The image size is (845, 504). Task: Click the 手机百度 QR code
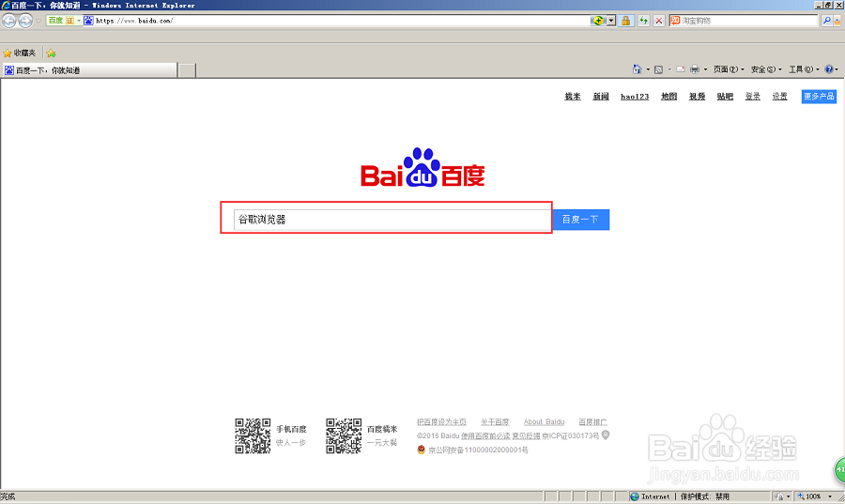click(253, 435)
